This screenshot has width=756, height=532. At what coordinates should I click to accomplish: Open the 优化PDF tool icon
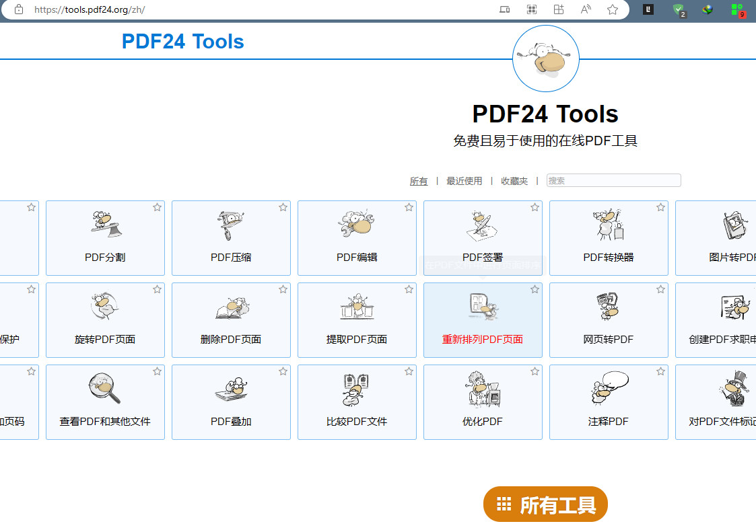click(x=483, y=389)
